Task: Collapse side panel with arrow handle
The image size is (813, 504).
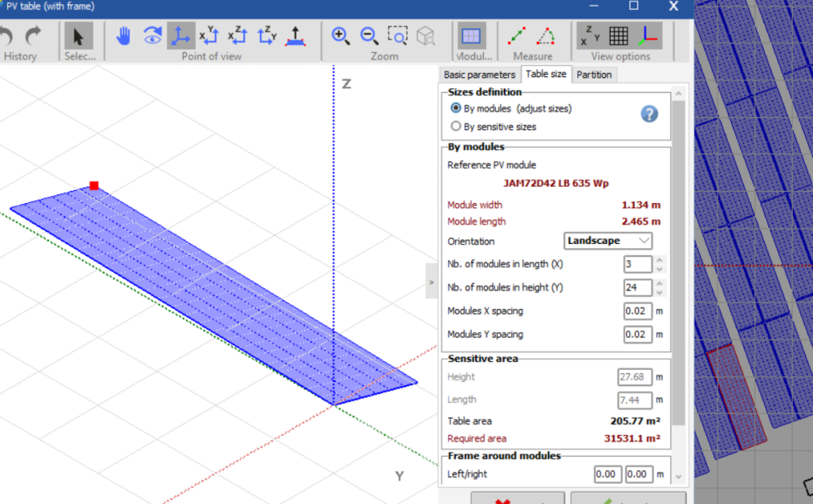Action: tap(431, 282)
